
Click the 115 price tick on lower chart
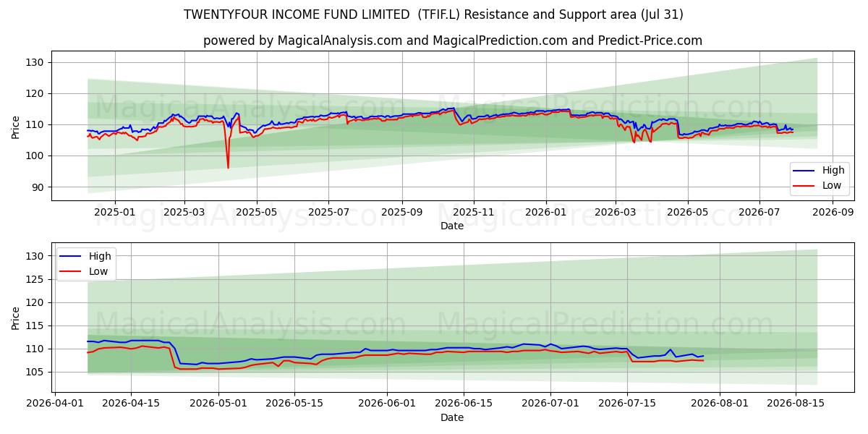[35, 325]
